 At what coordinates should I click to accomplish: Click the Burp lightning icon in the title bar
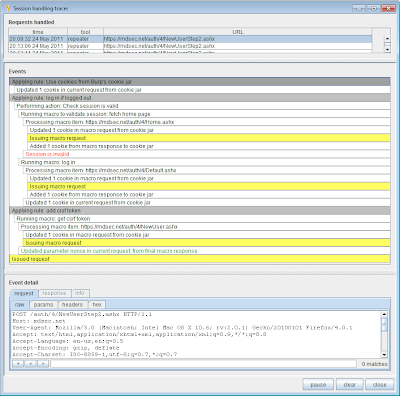click(x=8, y=8)
